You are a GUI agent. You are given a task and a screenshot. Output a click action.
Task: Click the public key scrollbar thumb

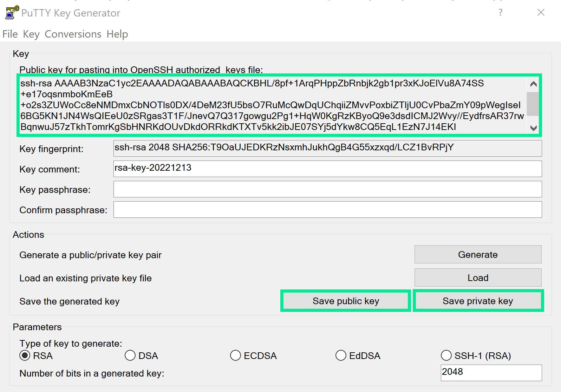click(x=533, y=104)
